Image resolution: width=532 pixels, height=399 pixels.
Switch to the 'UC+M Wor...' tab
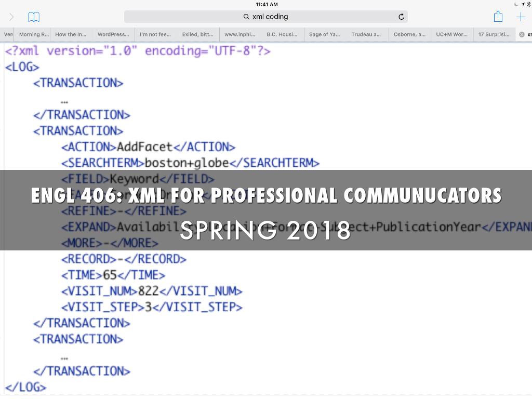coord(451,35)
